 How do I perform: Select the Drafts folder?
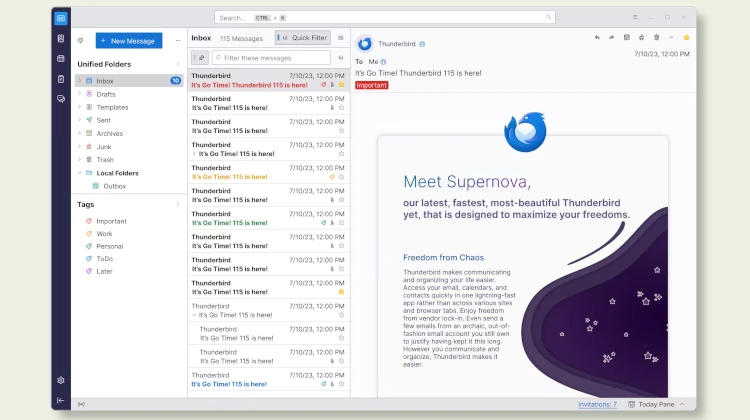[x=128, y=94]
